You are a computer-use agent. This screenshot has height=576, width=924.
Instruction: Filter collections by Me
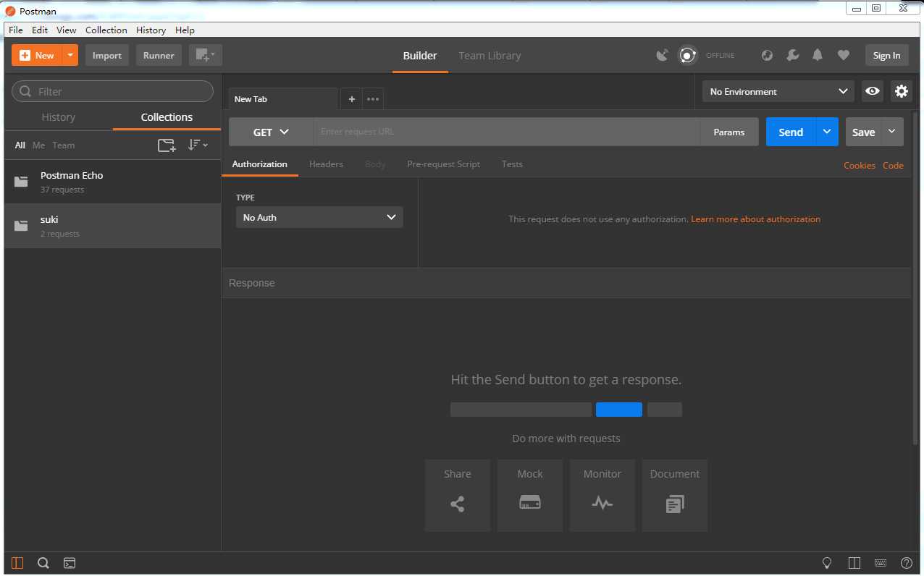tap(39, 145)
